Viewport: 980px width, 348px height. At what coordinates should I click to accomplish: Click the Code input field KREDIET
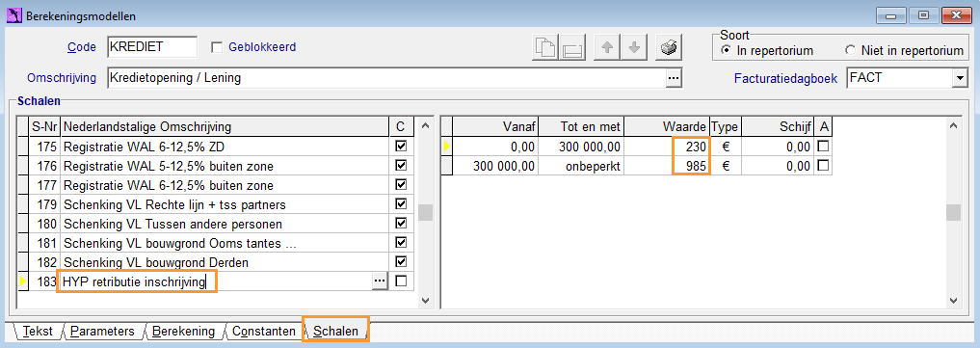point(152,47)
